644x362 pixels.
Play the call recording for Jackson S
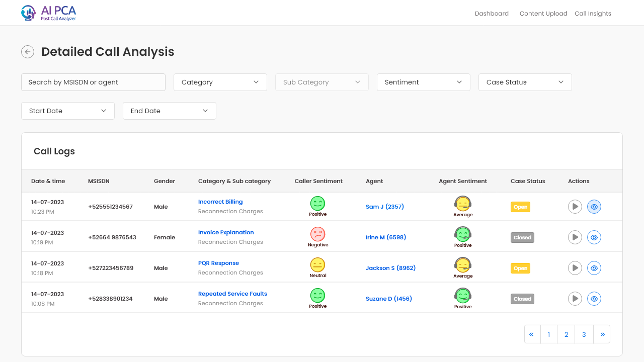tap(575, 268)
